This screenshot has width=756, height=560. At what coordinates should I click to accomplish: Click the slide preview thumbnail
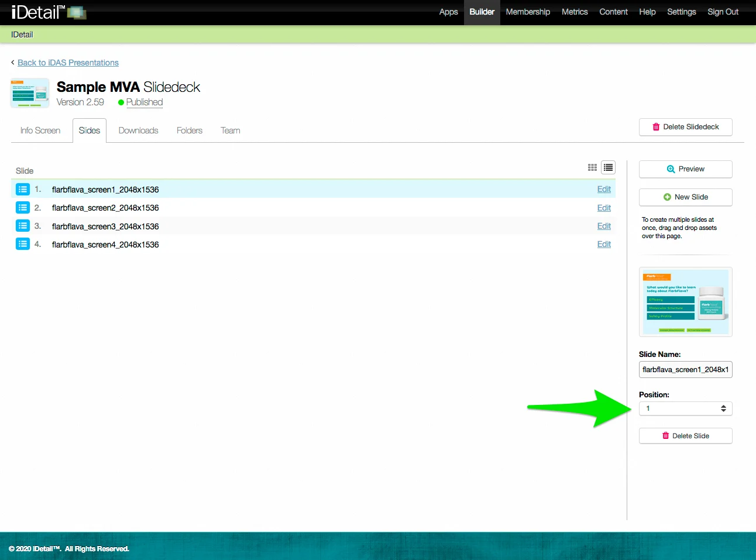[686, 302]
